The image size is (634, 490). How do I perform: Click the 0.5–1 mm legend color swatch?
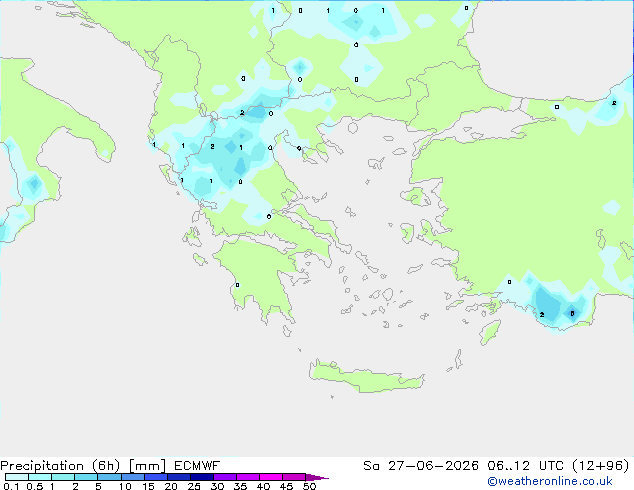click(x=40, y=477)
